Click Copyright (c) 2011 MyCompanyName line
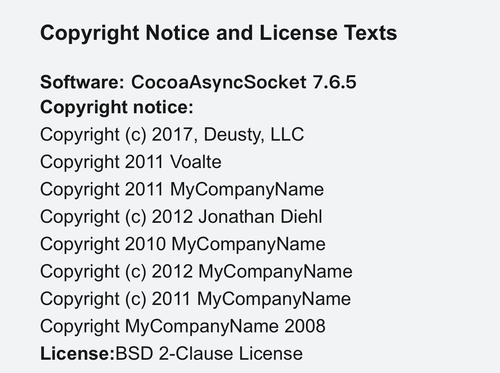The height and width of the screenshot is (373, 500). [195, 299]
